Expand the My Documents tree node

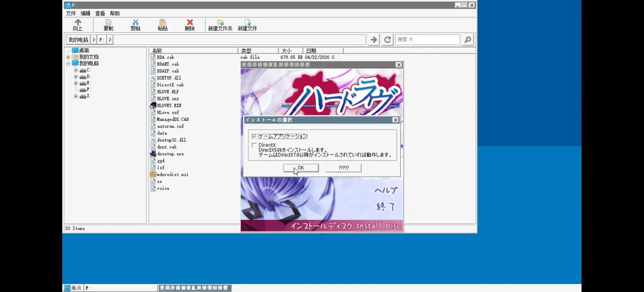[68, 57]
